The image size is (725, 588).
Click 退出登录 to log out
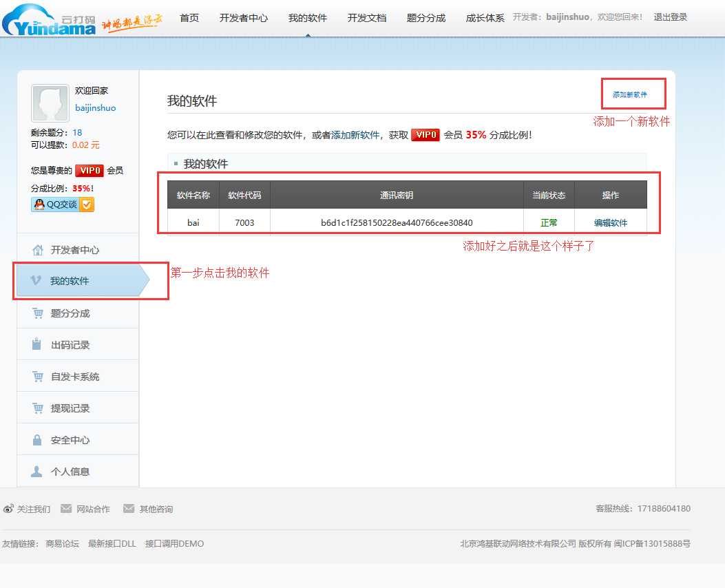[x=670, y=17]
